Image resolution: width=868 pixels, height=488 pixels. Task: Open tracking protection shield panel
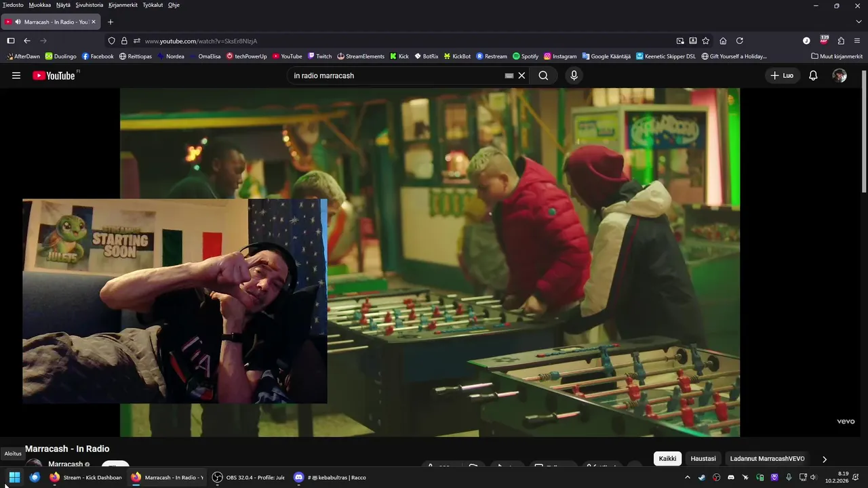click(x=112, y=41)
